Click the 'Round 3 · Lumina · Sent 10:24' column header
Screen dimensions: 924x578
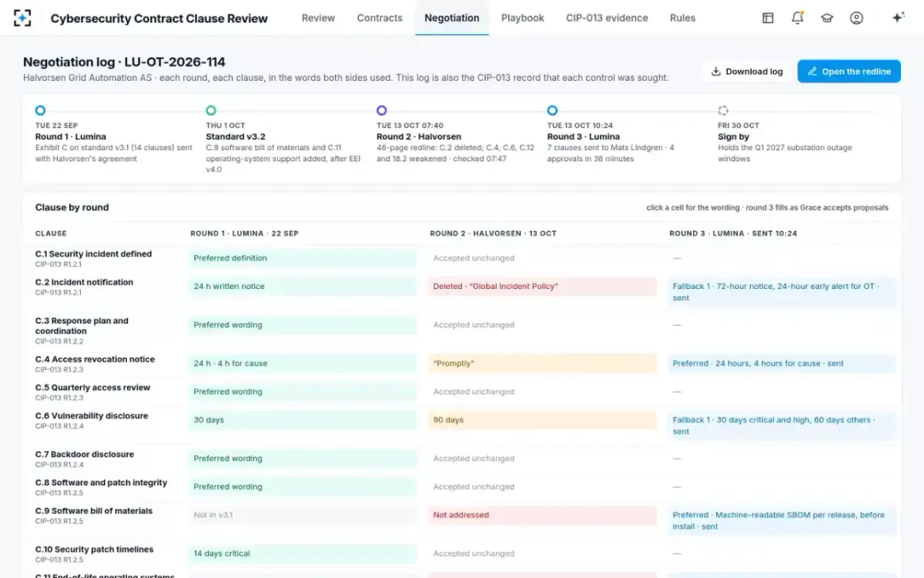tap(733, 234)
